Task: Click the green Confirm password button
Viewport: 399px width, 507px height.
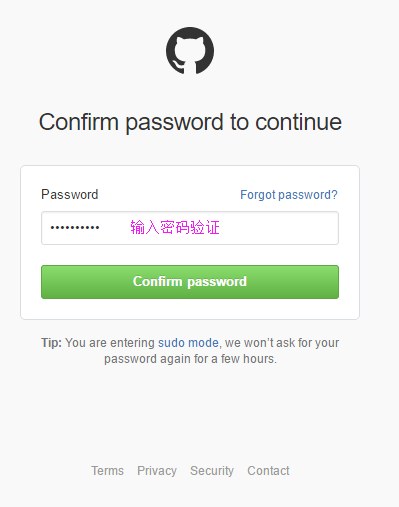Action: click(x=190, y=282)
